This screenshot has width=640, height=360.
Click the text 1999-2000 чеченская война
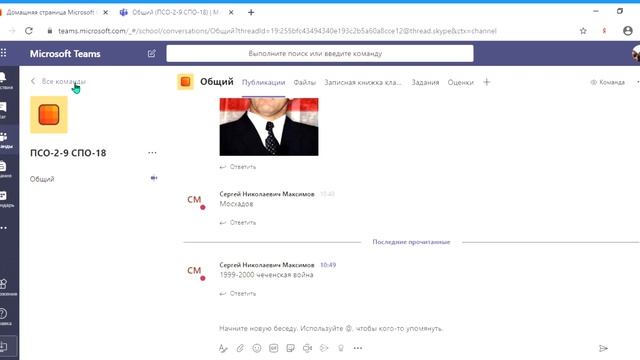click(267, 275)
